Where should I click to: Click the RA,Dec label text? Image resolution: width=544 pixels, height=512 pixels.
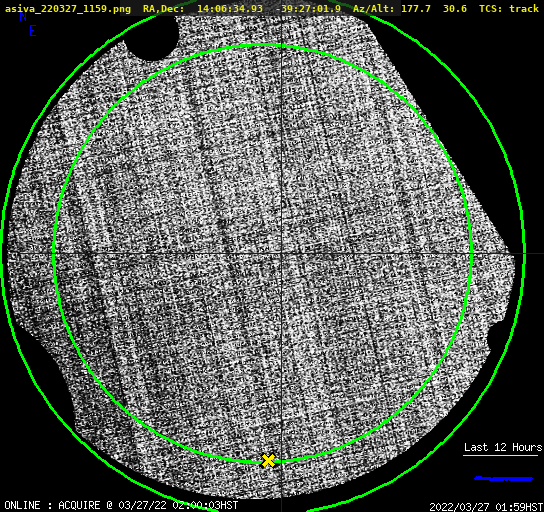(163, 9)
